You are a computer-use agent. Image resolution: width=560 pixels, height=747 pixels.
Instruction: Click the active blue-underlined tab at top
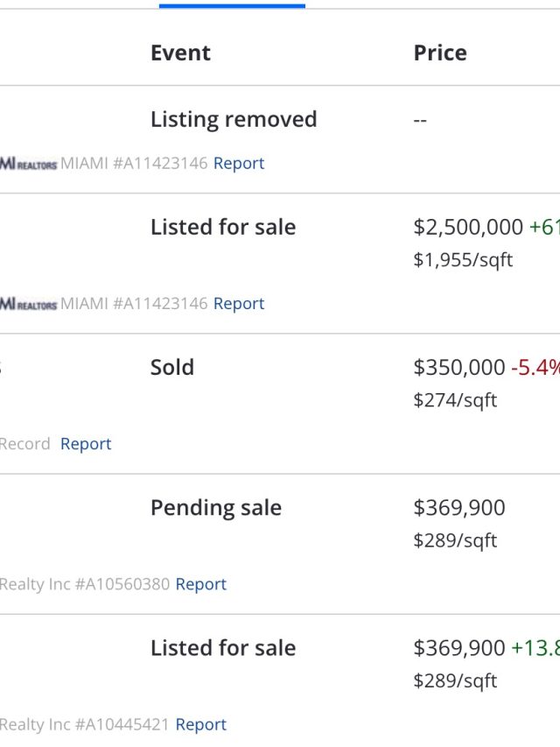(232, 5)
